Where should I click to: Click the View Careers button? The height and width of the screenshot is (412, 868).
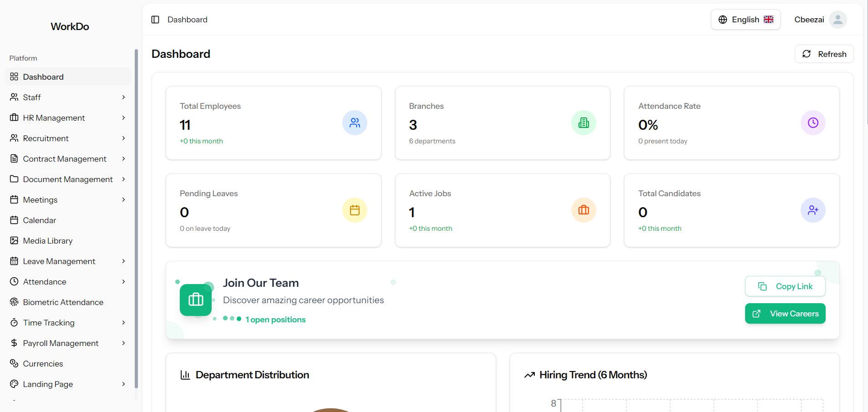pos(785,314)
